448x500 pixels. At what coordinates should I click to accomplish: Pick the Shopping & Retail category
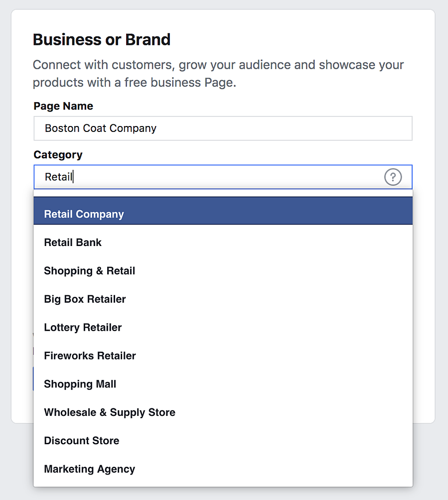pyautogui.click(x=223, y=271)
